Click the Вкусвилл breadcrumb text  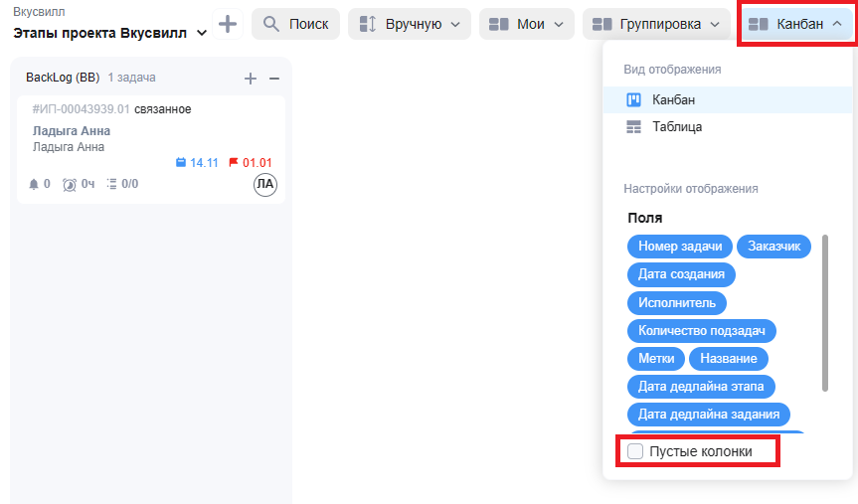click(39, 12)
